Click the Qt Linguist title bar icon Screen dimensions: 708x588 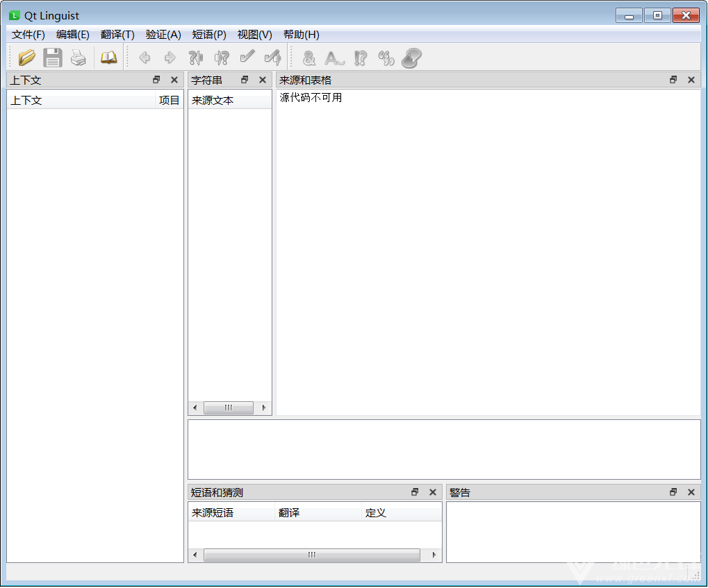15,16
